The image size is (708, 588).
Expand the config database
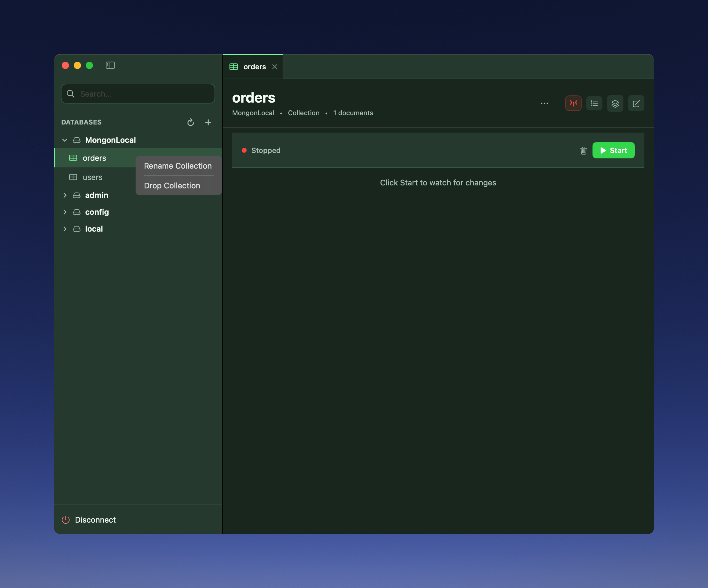pyautogui.click(x=65, y=212)
